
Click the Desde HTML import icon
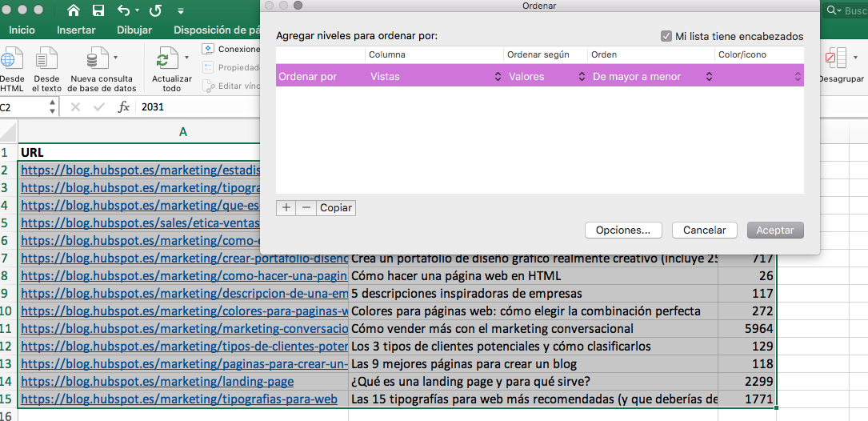12,58
